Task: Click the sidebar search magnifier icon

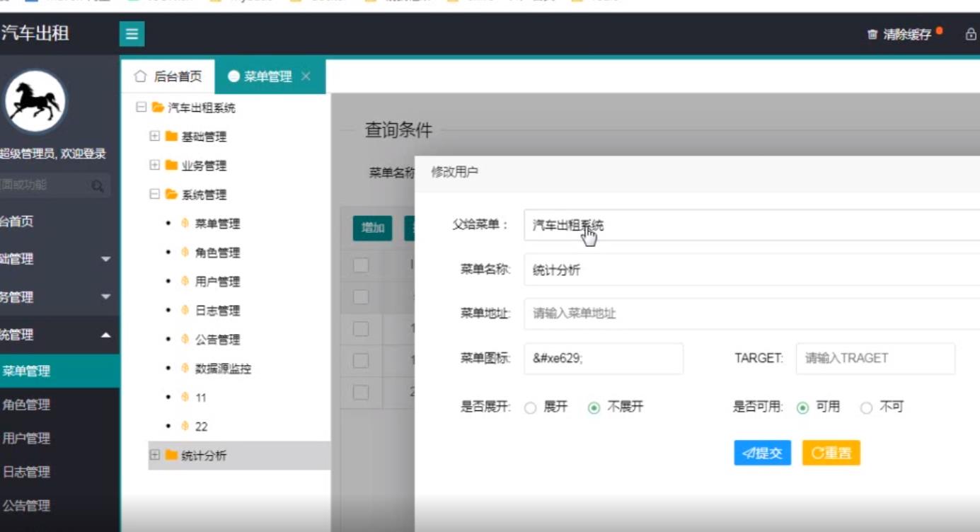Action: point(97,186)
